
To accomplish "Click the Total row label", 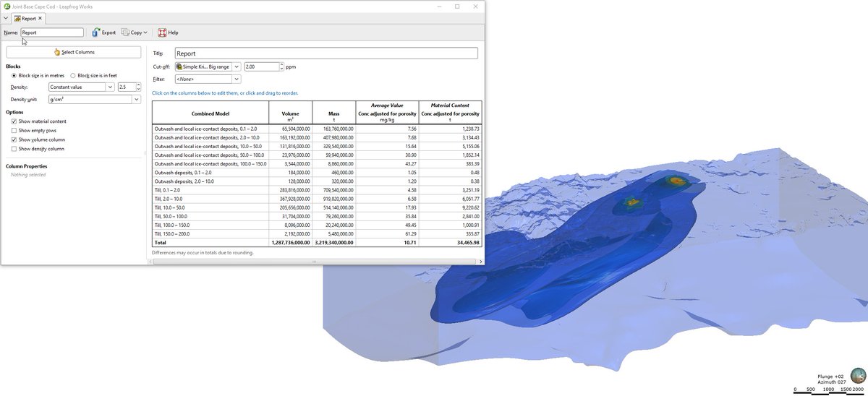I will click(x=160, y=243).
